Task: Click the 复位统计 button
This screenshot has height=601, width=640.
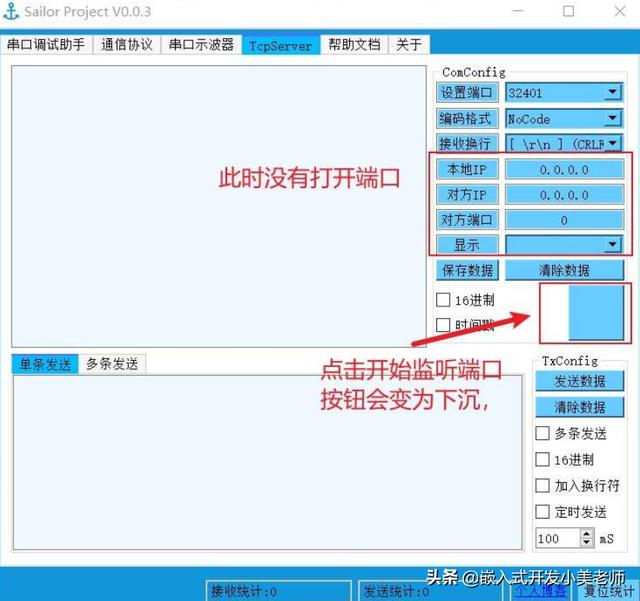Action: tap(609, 591)
